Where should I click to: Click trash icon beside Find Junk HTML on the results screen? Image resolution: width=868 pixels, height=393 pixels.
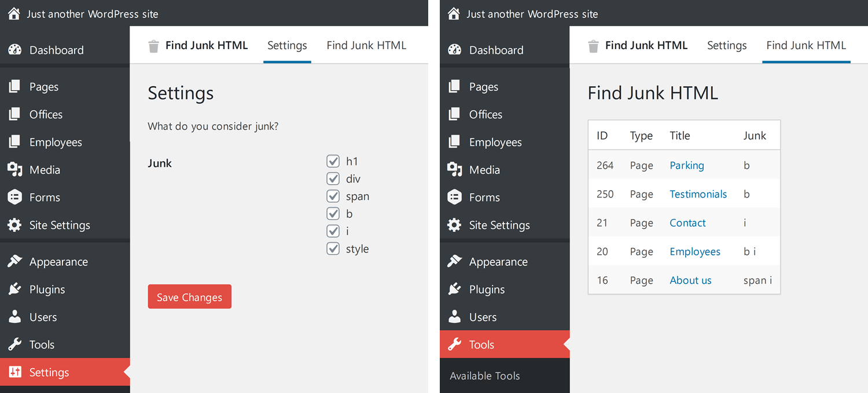[593, 46]
